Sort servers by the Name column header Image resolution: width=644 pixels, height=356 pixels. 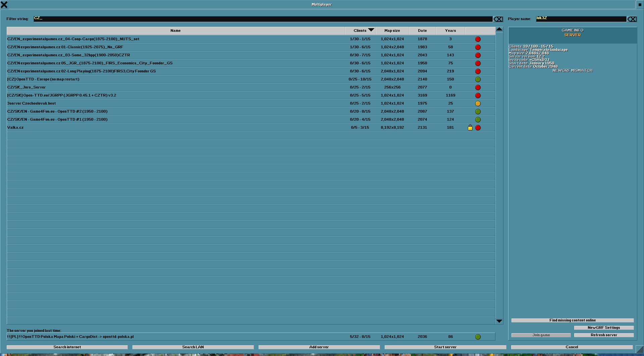point(175,31)
